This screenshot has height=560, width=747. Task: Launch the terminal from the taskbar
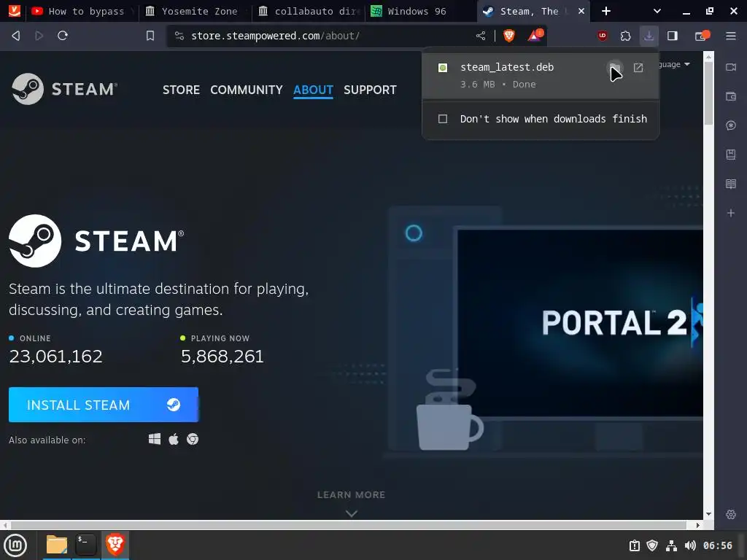coord(86,545)
